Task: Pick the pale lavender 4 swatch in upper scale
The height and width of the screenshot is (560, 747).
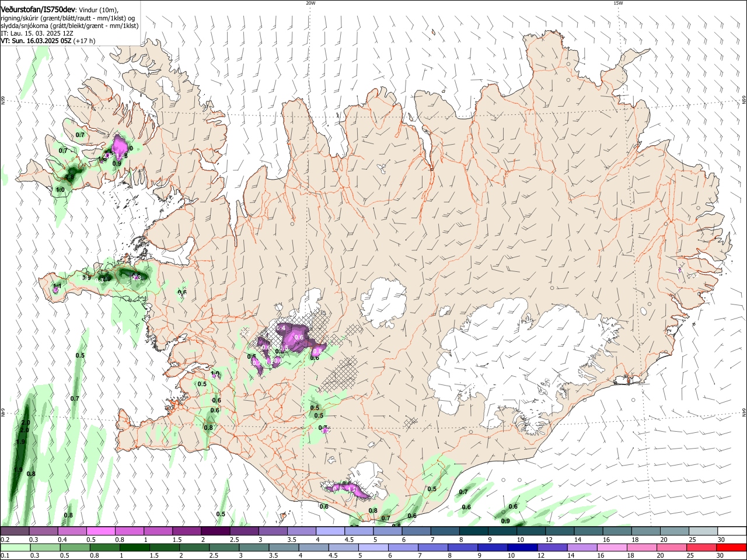Action: click(330, 531)
